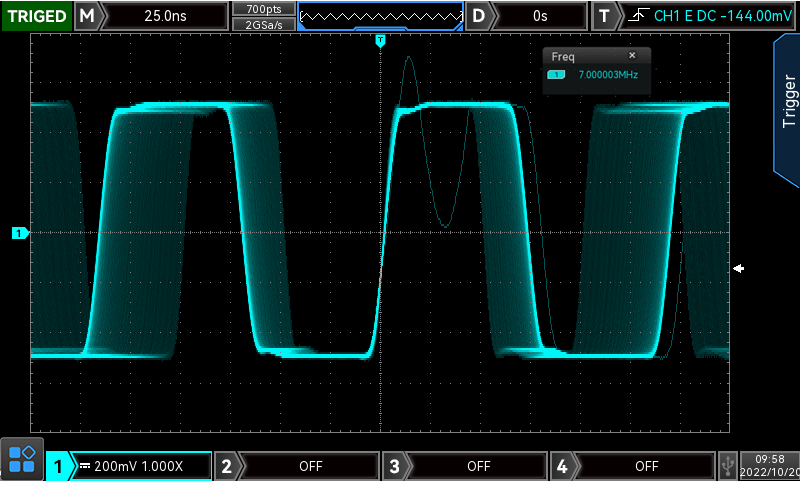Click the D delay icon

(x=480, y=16)
